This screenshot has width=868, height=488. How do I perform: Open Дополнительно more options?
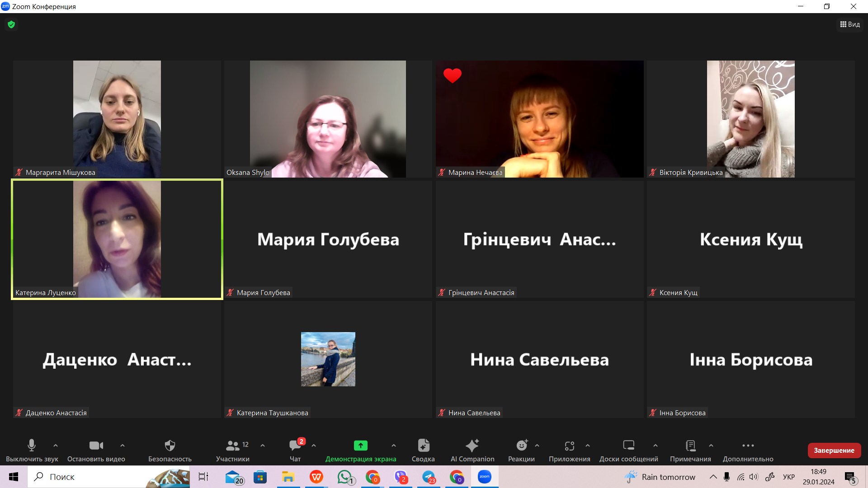(x=748, y=450)
